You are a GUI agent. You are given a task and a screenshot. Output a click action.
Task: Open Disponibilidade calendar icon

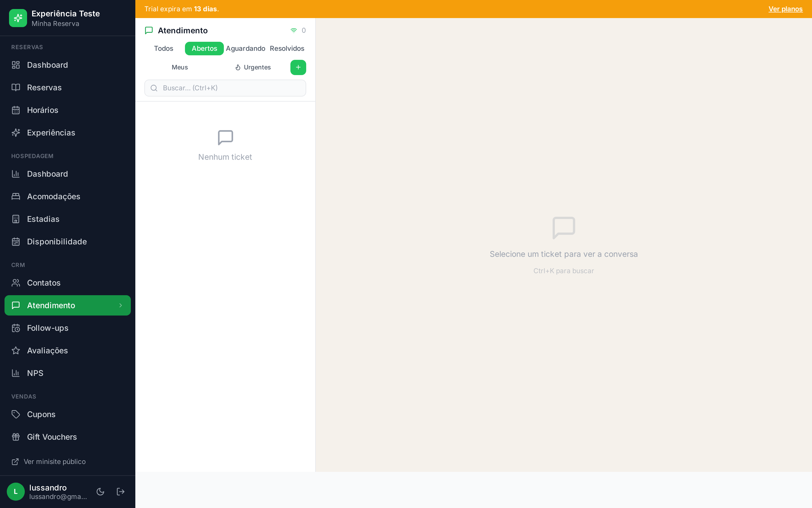[16, 241]
